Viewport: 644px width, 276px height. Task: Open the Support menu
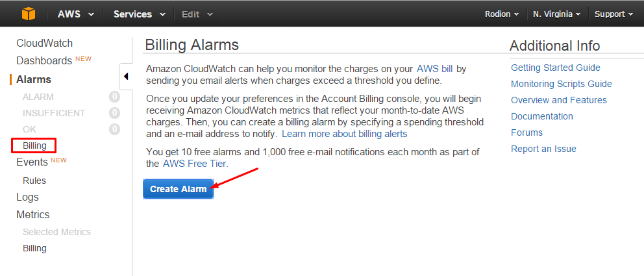coord(614,14)
